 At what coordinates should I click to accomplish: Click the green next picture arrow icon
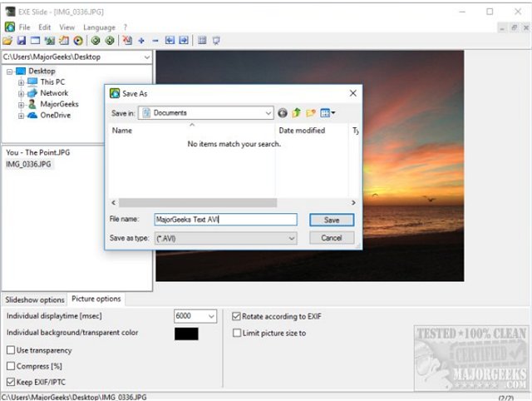pos(110,41)
